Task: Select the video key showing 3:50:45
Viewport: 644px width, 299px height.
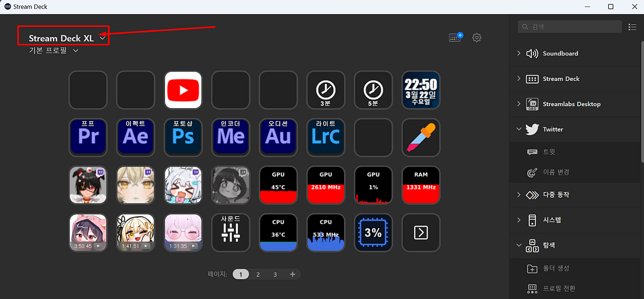Action: coord(88,233)
